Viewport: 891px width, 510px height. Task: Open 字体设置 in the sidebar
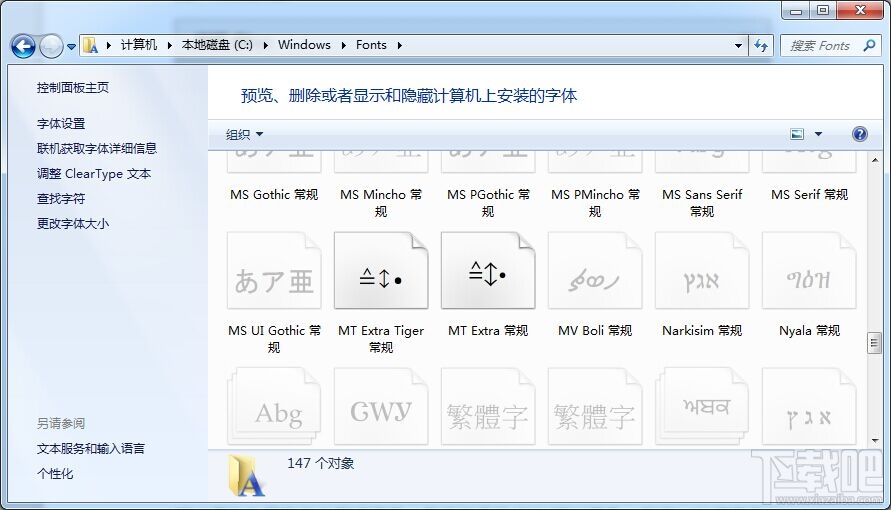point(61,123)
